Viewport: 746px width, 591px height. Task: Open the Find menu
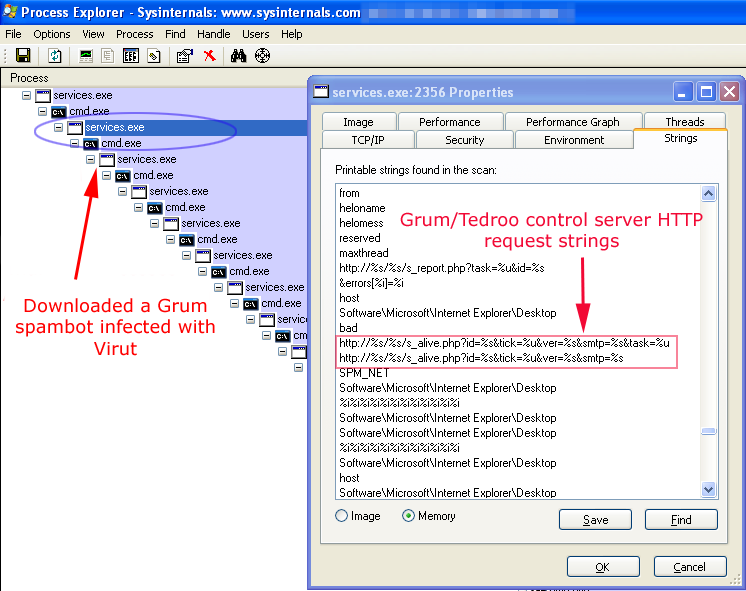point(175,34)
